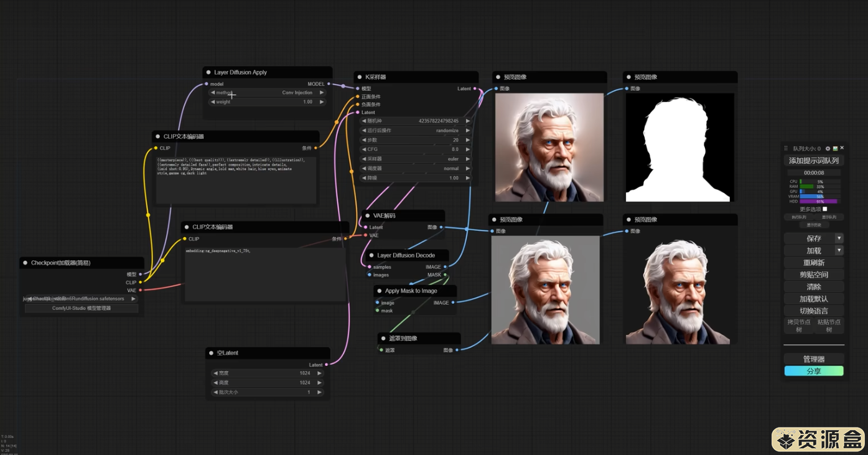Collapse the 空Latent node
868x455 pixels.
pos(212,353)
